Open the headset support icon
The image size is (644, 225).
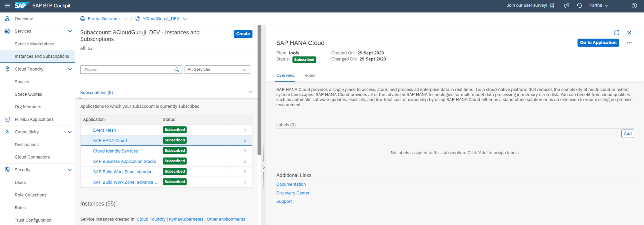tap(579, 5)
